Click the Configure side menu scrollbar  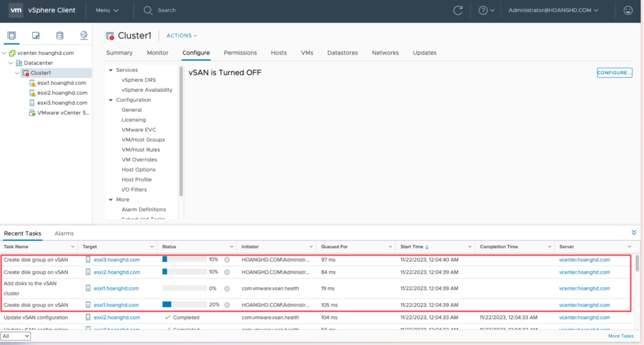pos(180,131)
